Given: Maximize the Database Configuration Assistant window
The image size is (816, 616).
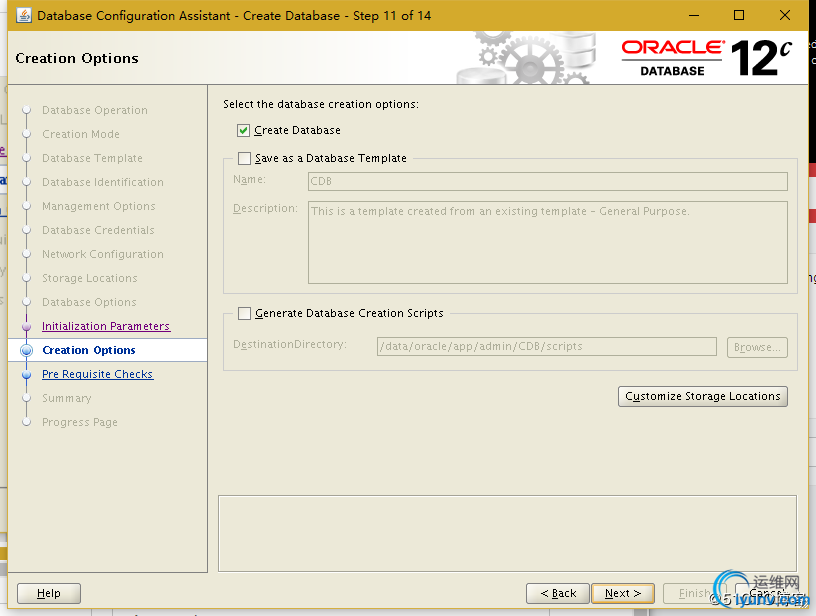Looking at the screenshot, I should [x=739, y=16].
